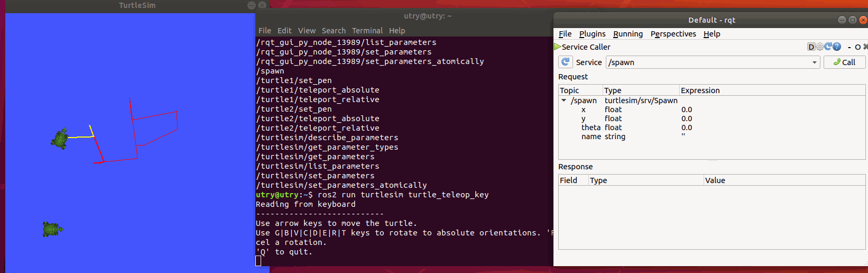Click /turtle1/teleport_absolute line in terminal
This screenshot has height=273, width=868.
tap(318, 90)
